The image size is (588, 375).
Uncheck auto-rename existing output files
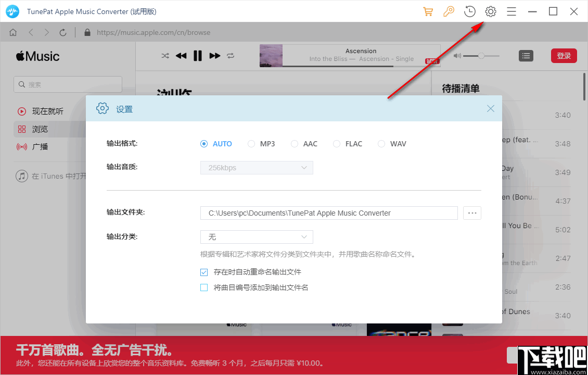pos(205,272)
